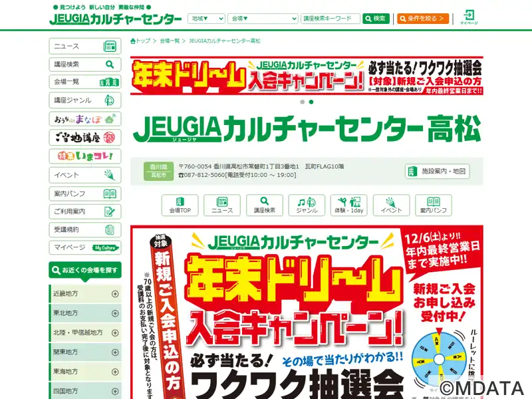Open ニュース in the left sidebar
Viewport: 532px width, 399px height.
(85, 46)
